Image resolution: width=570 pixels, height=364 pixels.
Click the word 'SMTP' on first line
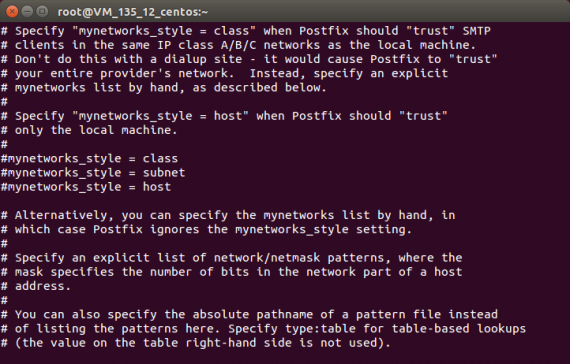coord(477,31)
